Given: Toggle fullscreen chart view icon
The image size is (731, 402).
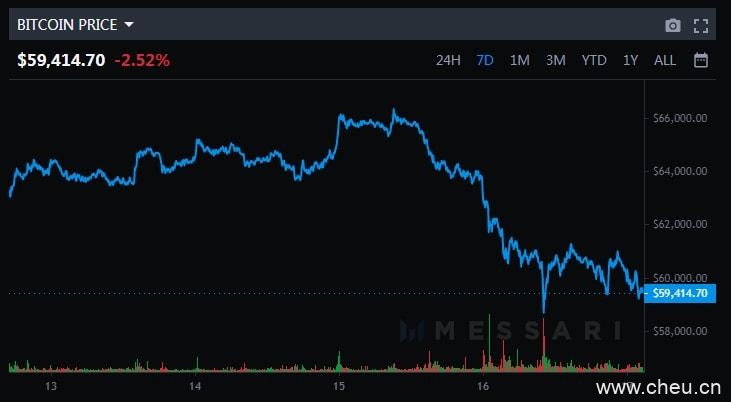Looking at the screenshot, I should (701, 25).
